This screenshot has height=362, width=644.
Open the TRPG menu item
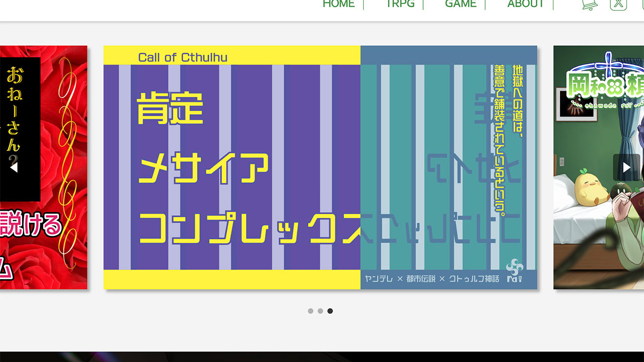(400, 4)
